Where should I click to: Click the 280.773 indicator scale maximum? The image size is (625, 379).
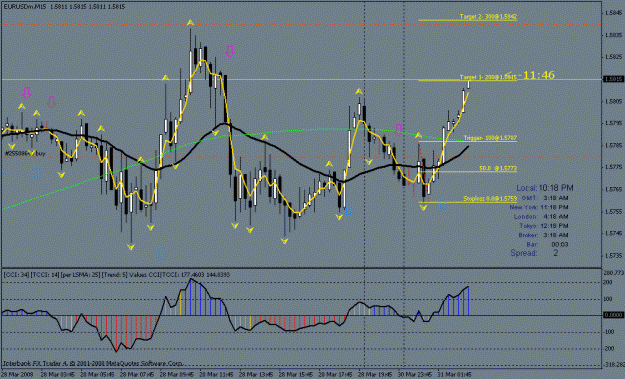click(x=614, y=273)
